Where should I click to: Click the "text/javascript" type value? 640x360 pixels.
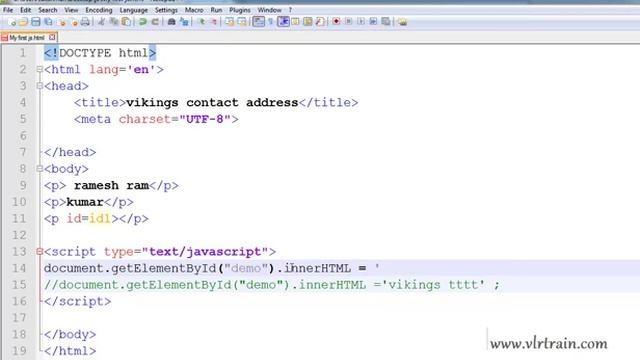click(x=205, y=251)
